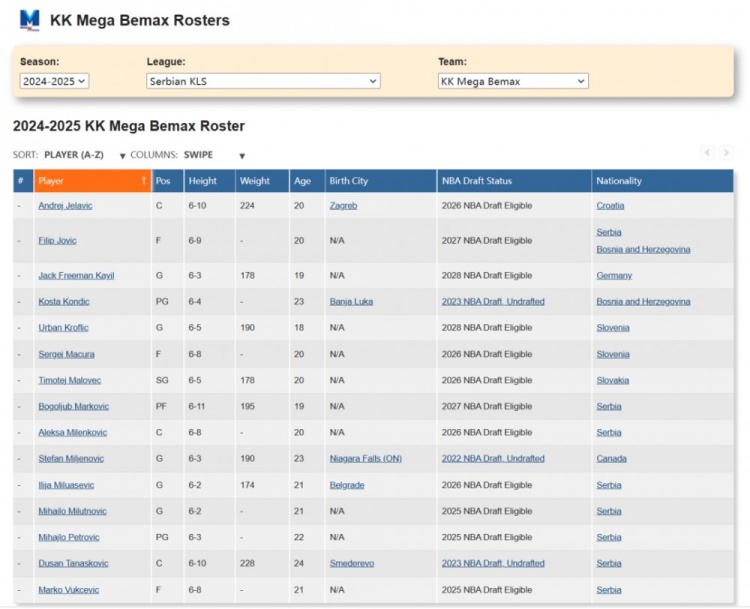Click the left arrow above the table
Viewport: 750px width, 609px height.
click(708, 153)
